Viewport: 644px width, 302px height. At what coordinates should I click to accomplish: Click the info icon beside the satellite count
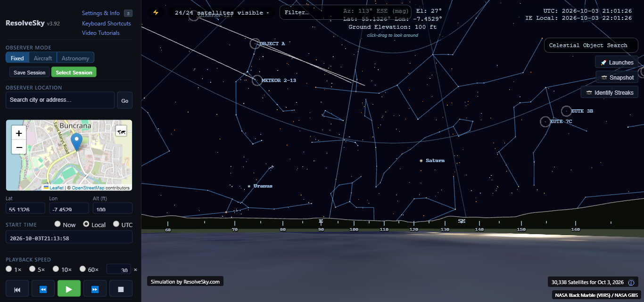pos(631,282)
